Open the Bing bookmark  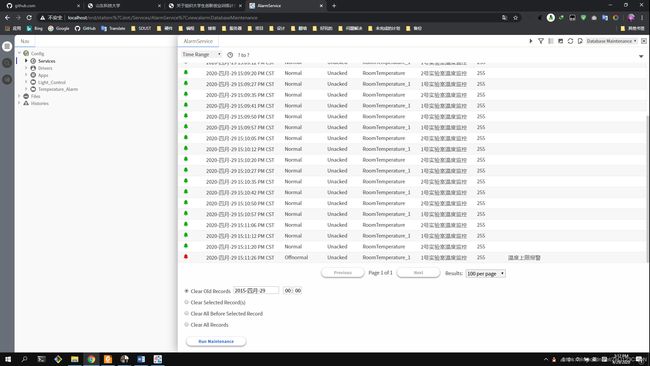coord(34,29)
